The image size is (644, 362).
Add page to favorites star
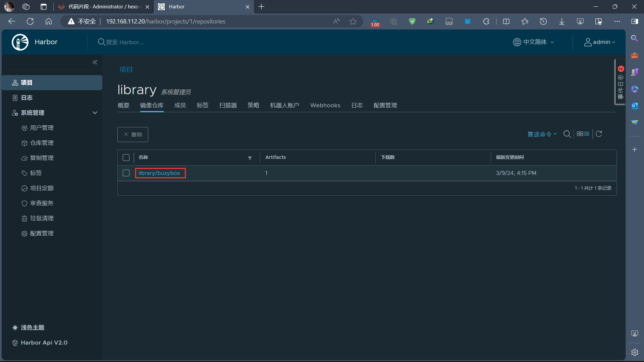coord(353,21)
